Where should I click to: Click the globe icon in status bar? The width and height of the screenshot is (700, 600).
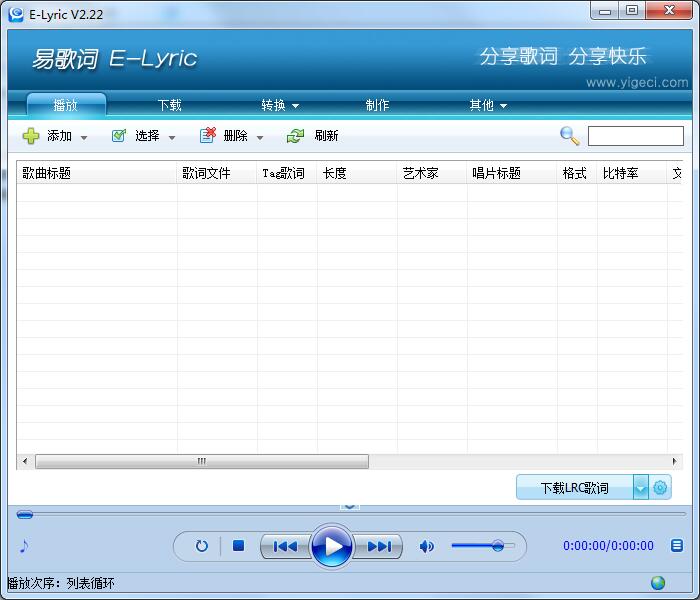coord(658,583)
